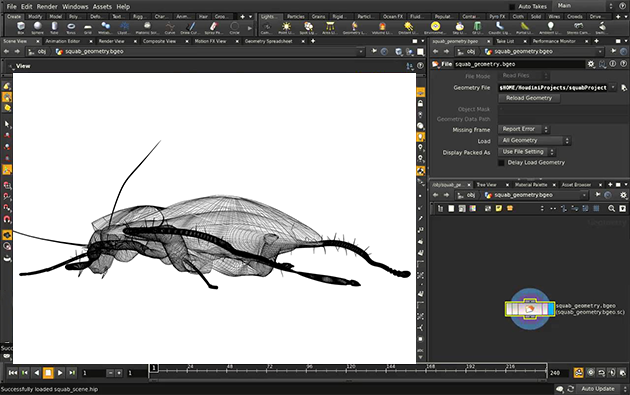Open the Render menu
The width and height of the screenshot is (630, 395).
pyautogui.click(x=47, y=6)
